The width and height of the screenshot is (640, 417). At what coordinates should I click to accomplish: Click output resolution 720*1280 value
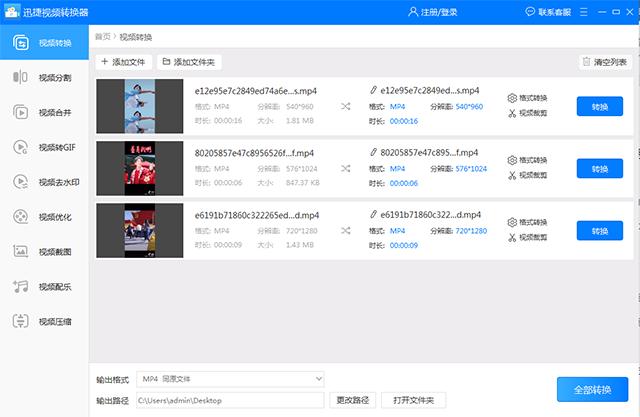click(x=471, y=231)
